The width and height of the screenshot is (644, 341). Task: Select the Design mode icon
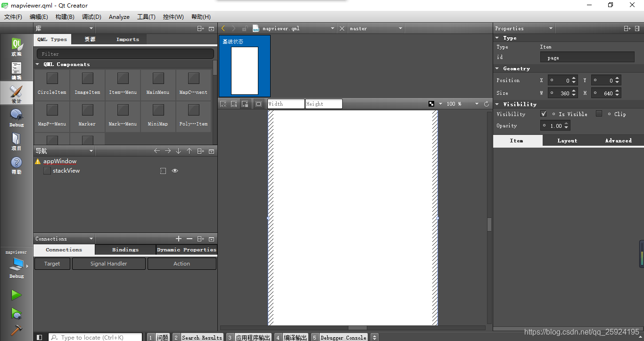[x=17, y=94]
